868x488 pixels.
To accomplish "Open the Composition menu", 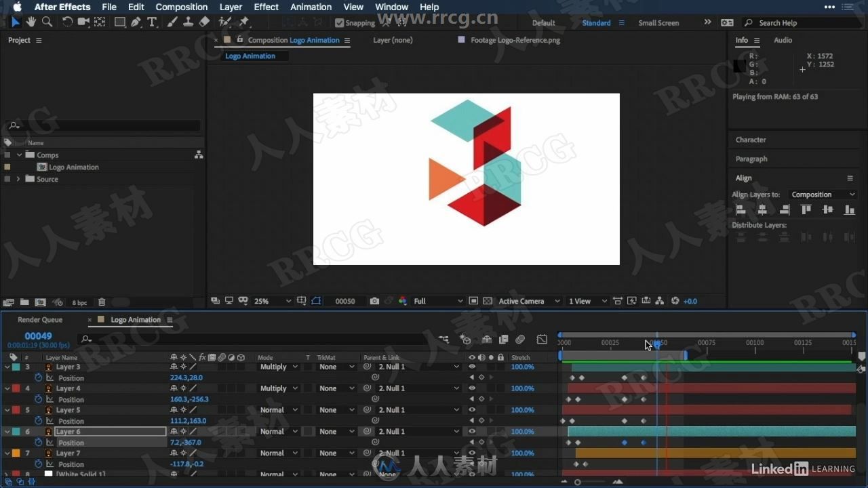I will (x=181, y=7).
